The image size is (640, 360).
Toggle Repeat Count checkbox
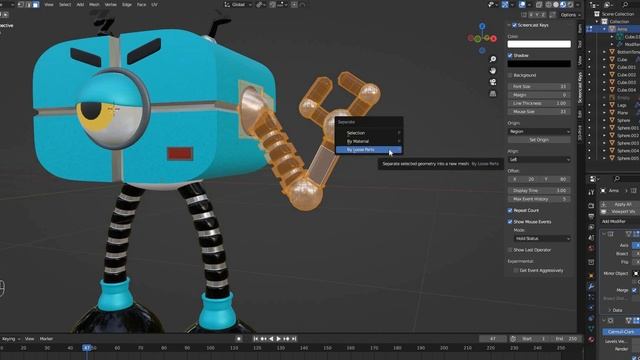pyautogui.click(x=510, y=211)
